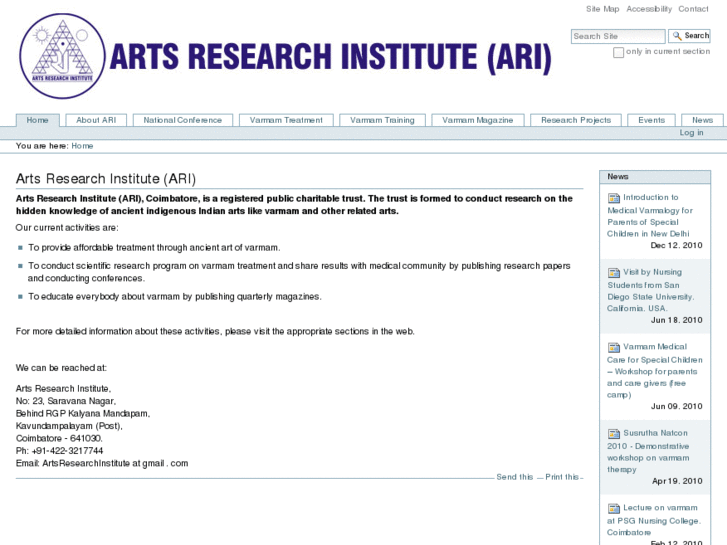Switch to the National Conference tab
727x545 pixels.
coord(183,120)
